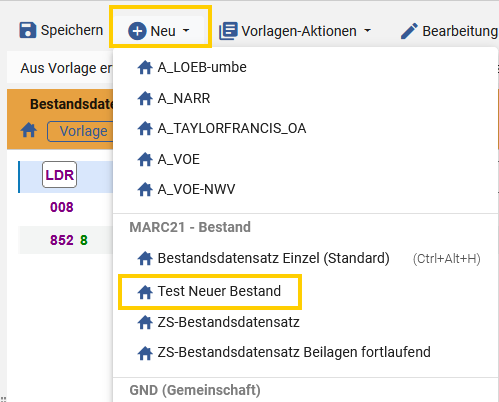Click the house icon next to A_NARR
The image size is (499, 402).
point(145,98)
